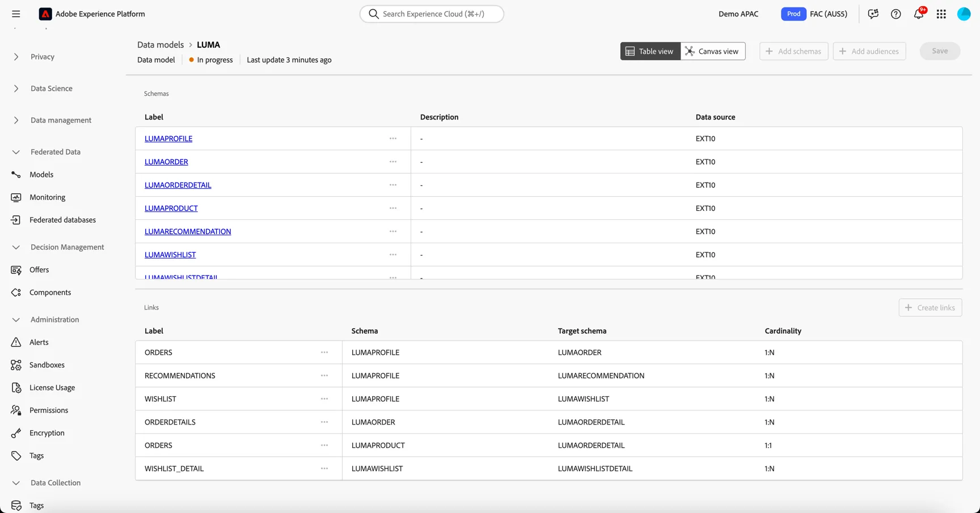Collapse the Federated Data section
980x513 pixels.
pyautogui.click(x=16, y=152)
